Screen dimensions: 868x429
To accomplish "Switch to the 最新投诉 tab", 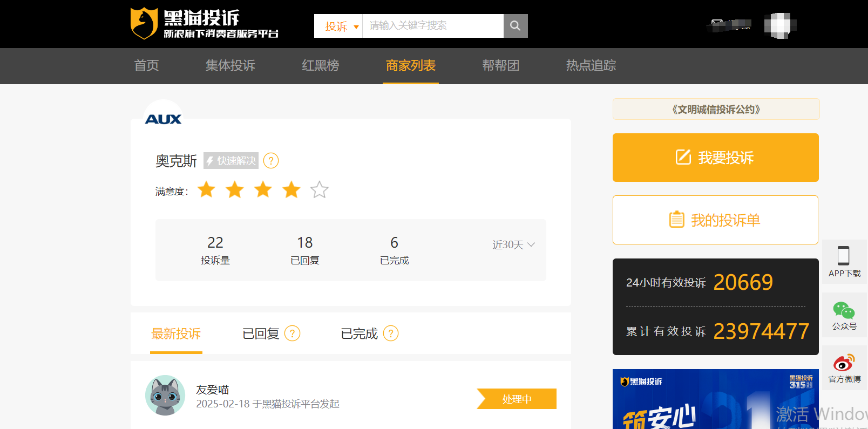I will pos(176,333).
